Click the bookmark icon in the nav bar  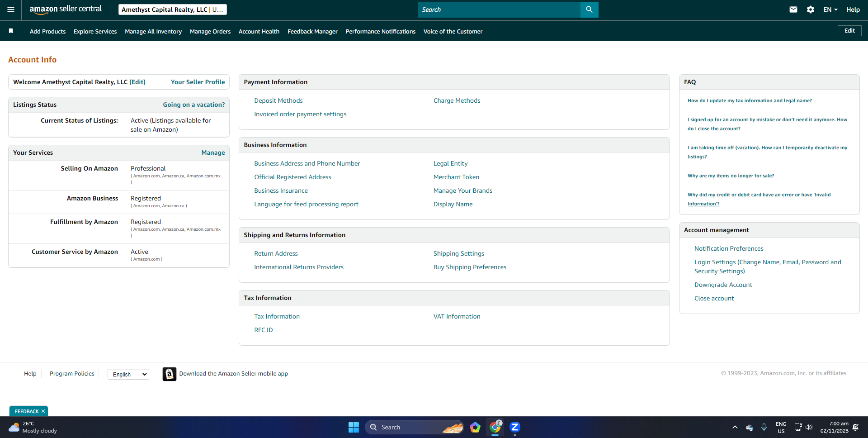click(x=11, y=31)
